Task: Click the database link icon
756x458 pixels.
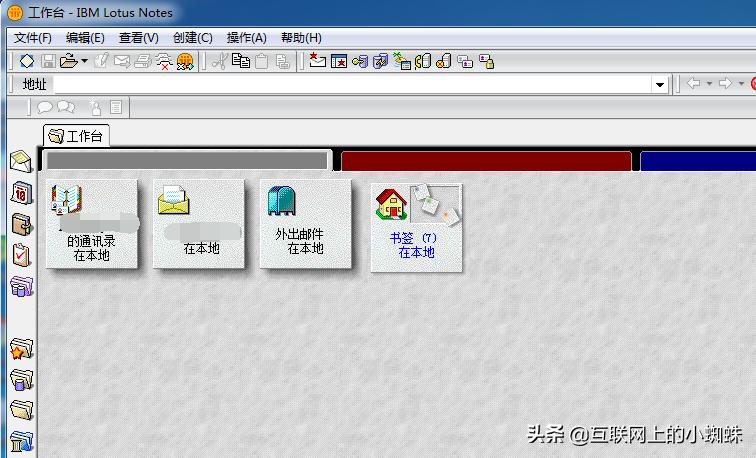Action: [381, 61]
